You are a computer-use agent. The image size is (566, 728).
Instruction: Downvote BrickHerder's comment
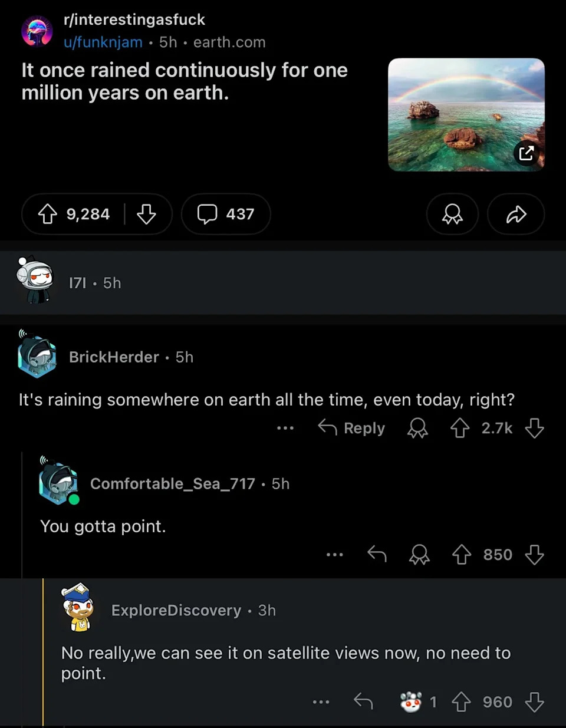click(534, 428)
